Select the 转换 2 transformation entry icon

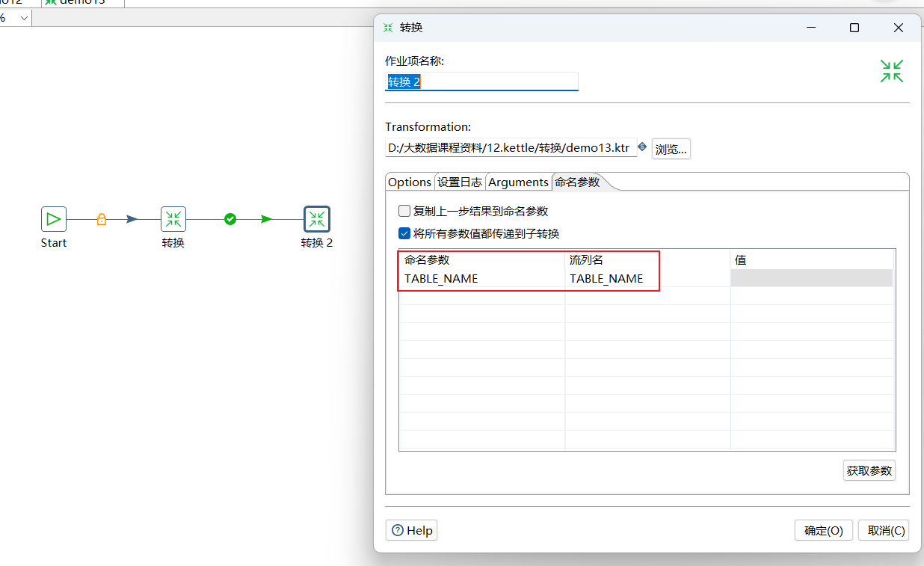[x=317, y=219]
